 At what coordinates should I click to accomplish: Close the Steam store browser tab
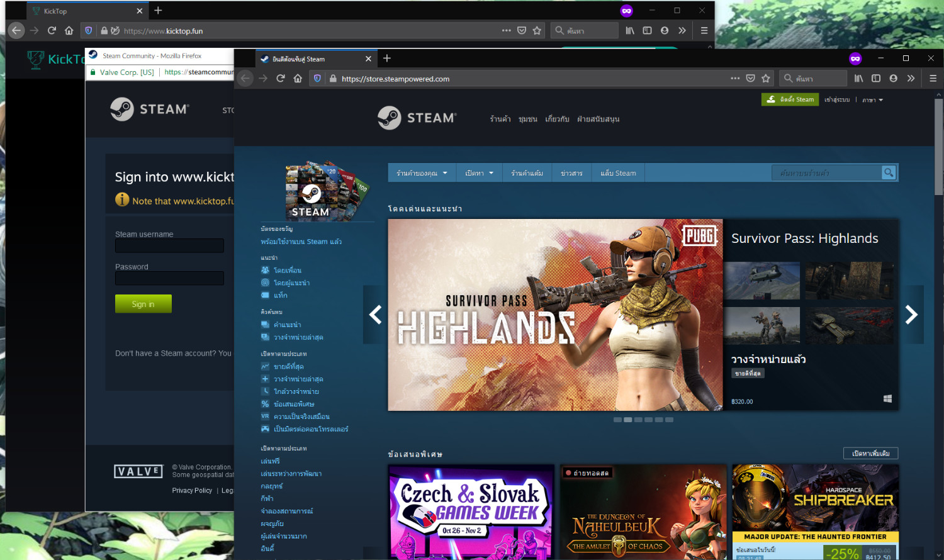click(x=368, y=59)
